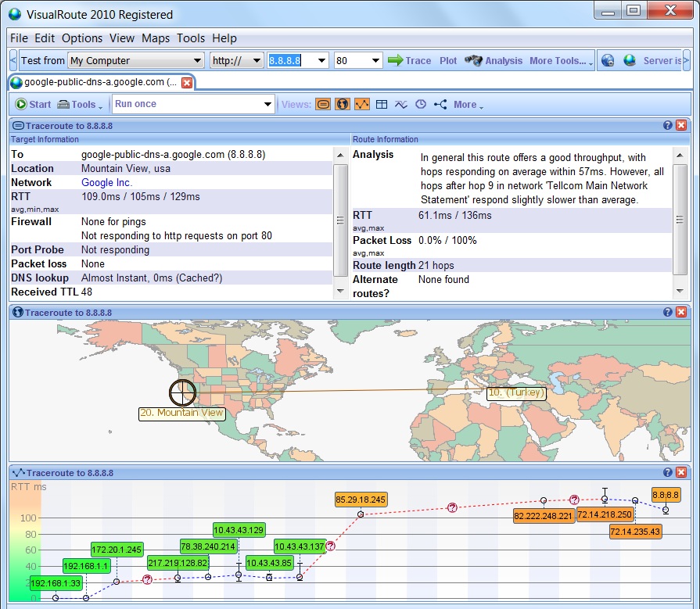Click the 8.8.8.8 hop label in graph
The height and width of the screenshot is (609, 700).
point(666,495)
